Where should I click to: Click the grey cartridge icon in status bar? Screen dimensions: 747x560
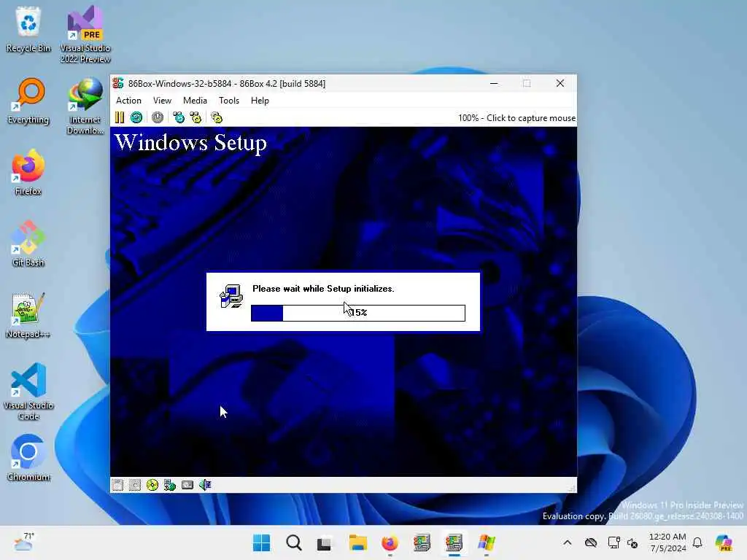click(x=187, y=485)
